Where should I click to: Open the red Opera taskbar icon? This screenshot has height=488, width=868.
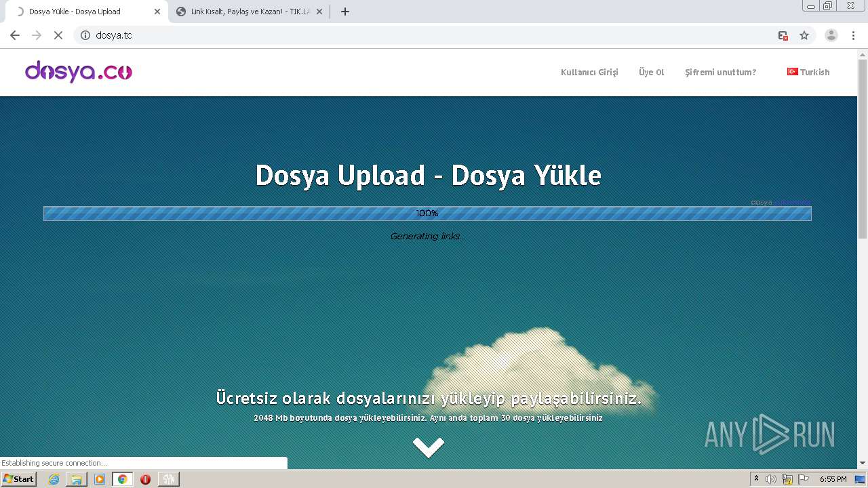[x=145, y=479]
